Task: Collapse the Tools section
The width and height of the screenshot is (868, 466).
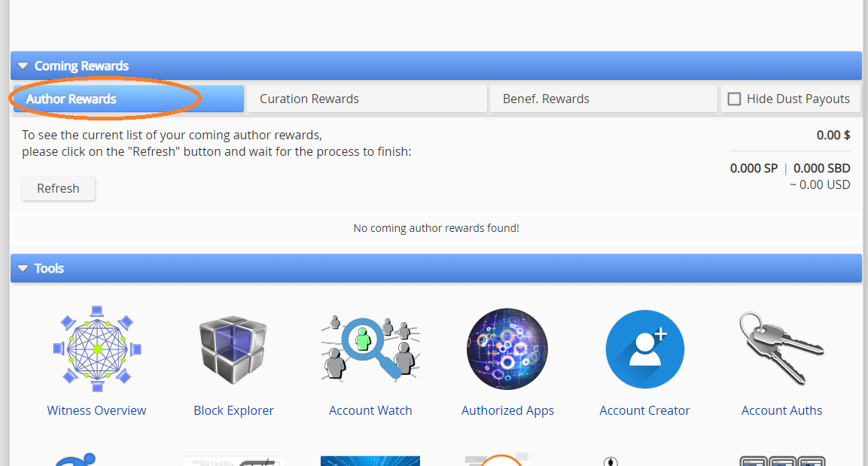Action: tap(23, 269)
